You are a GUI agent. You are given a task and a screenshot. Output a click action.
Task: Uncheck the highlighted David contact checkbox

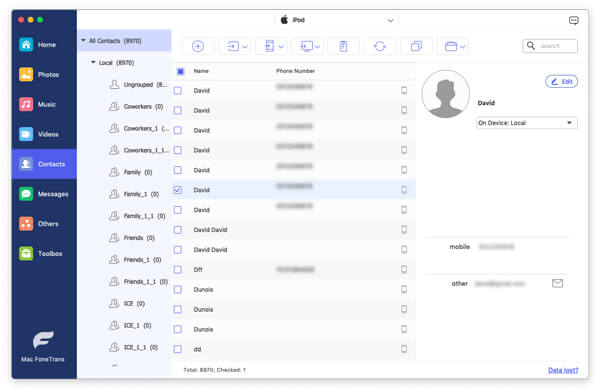click(x=178, y=190)
